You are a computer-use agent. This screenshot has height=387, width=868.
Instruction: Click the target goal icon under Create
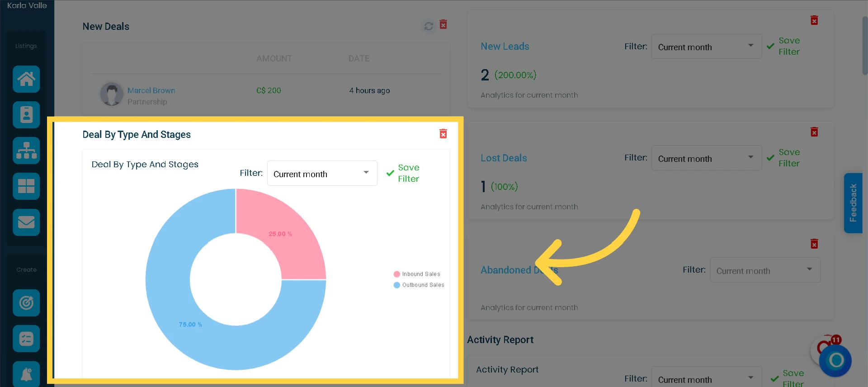[x=26, y=302]
